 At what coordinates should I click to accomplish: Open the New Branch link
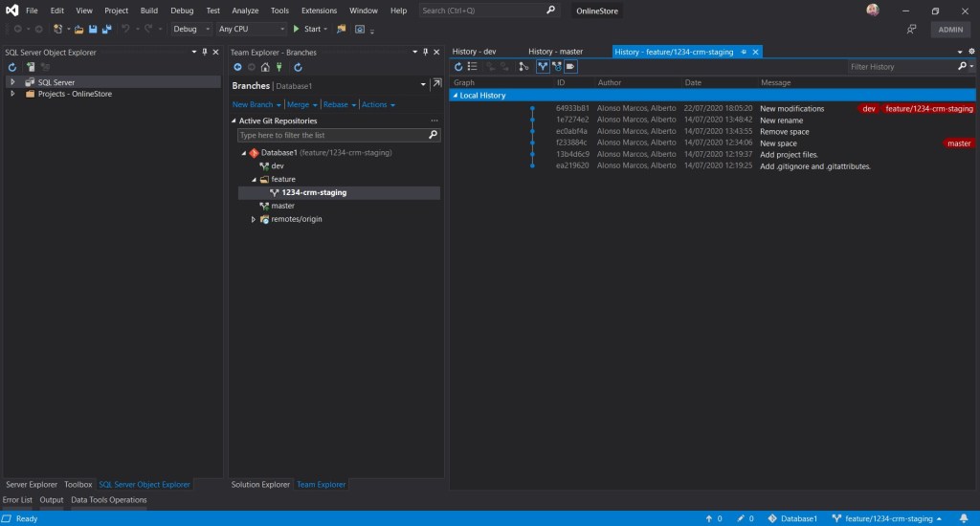(x=253, y=104)
